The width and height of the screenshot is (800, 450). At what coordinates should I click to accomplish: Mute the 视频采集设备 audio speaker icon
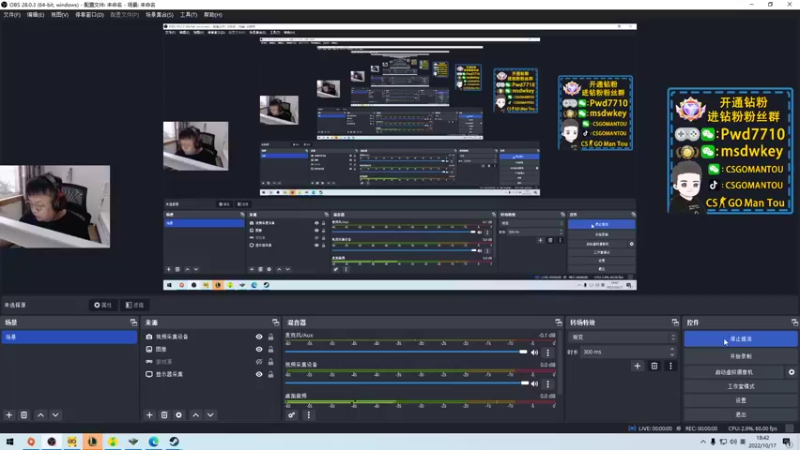tap(535, 383)
